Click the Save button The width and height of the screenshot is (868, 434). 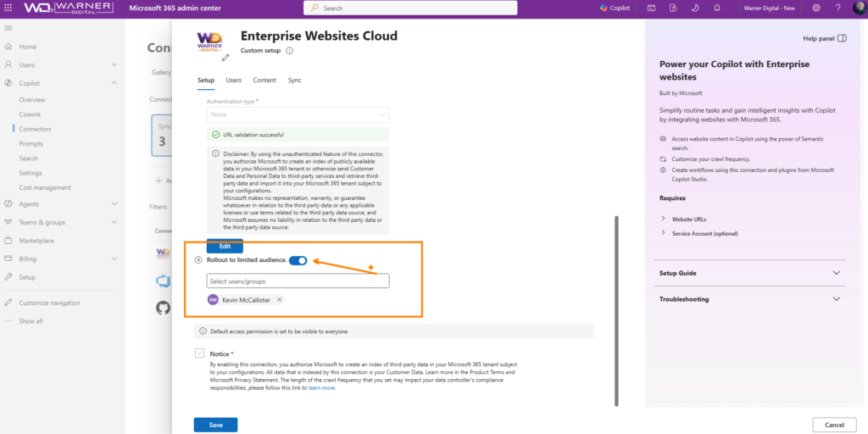tap(216, 426)
